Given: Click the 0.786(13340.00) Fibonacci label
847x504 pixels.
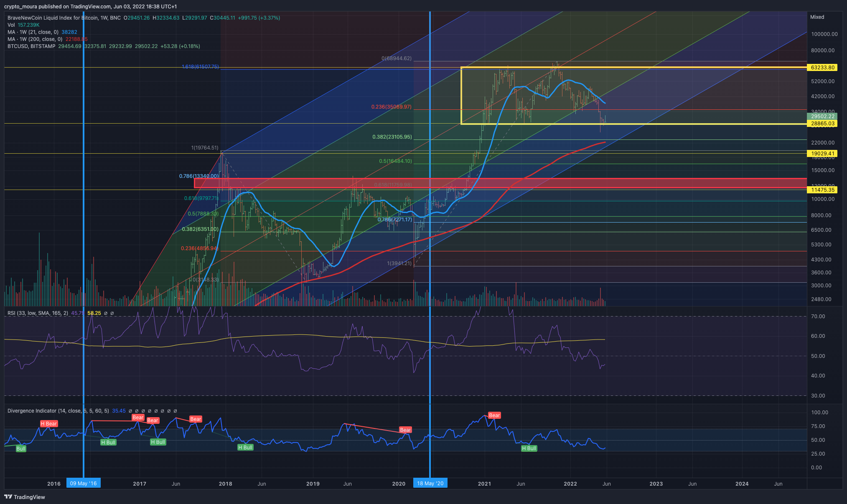Looking at the screenshot, I should tap(199, 176).
